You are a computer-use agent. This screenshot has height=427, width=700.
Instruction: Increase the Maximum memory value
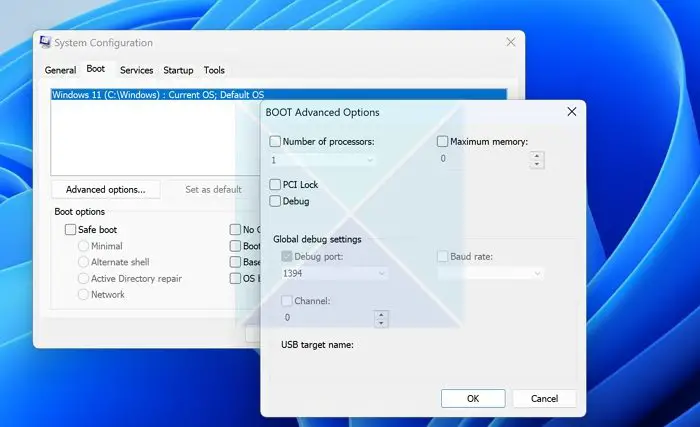pyautogui.click(x=537, y=155)
